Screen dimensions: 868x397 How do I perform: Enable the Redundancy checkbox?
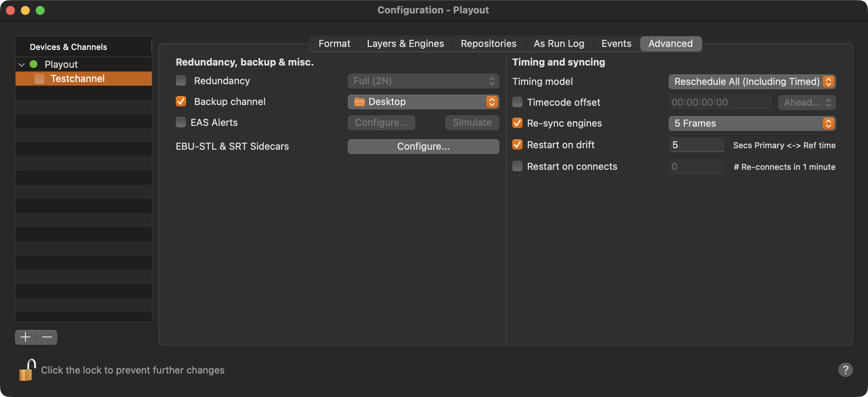[x=181, y=80]
